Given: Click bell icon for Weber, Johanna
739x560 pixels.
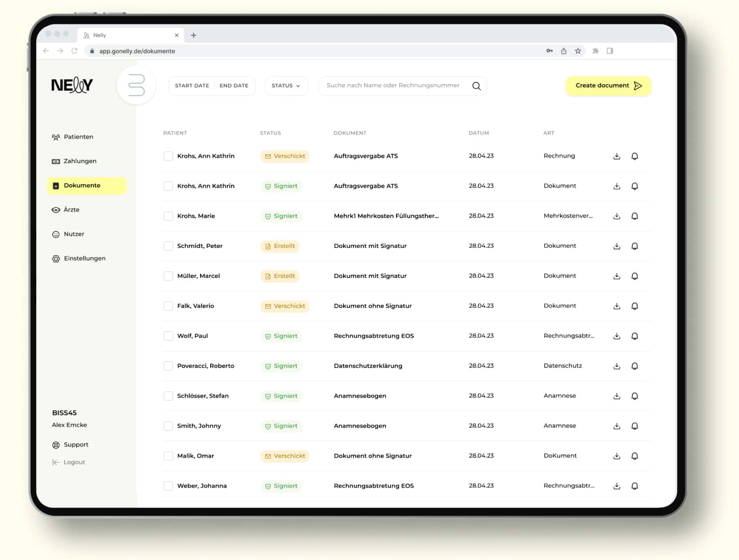Looking at the screenshot, I should coord(635,487).
